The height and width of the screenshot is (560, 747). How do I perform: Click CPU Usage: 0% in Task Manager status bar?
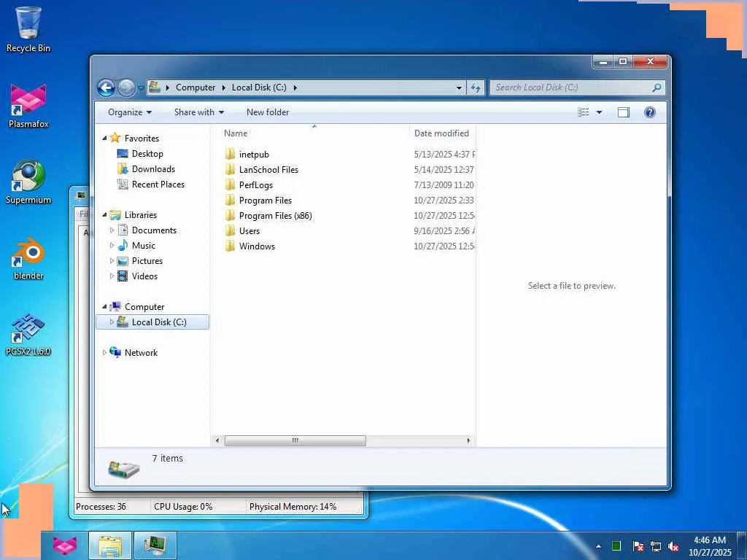tap(183, 507)
